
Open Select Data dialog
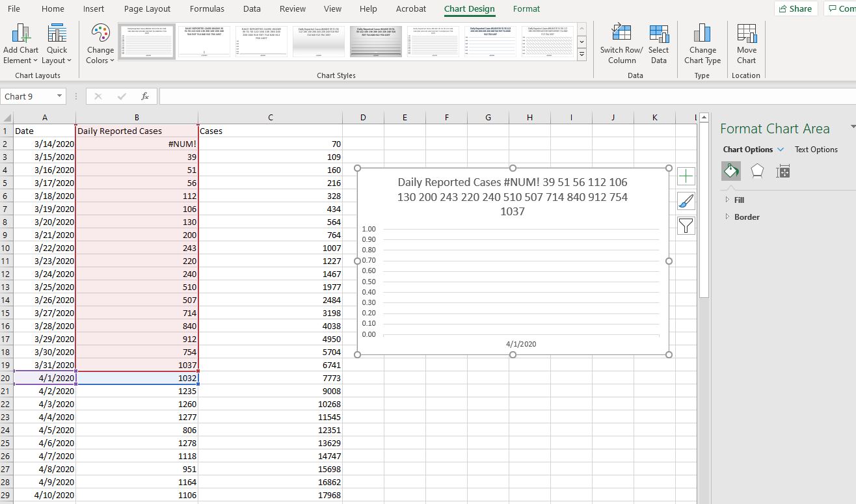pyautogui.click(x=658, y=44)
